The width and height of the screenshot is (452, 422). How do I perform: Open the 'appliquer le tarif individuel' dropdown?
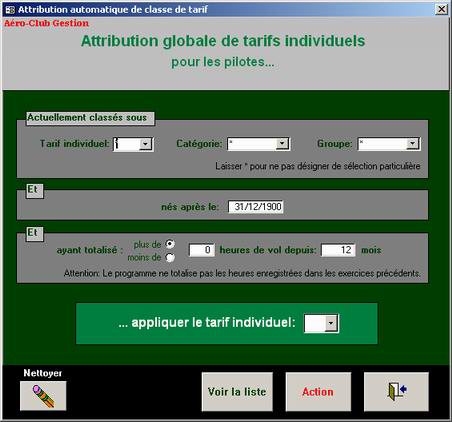coord(331,323)
